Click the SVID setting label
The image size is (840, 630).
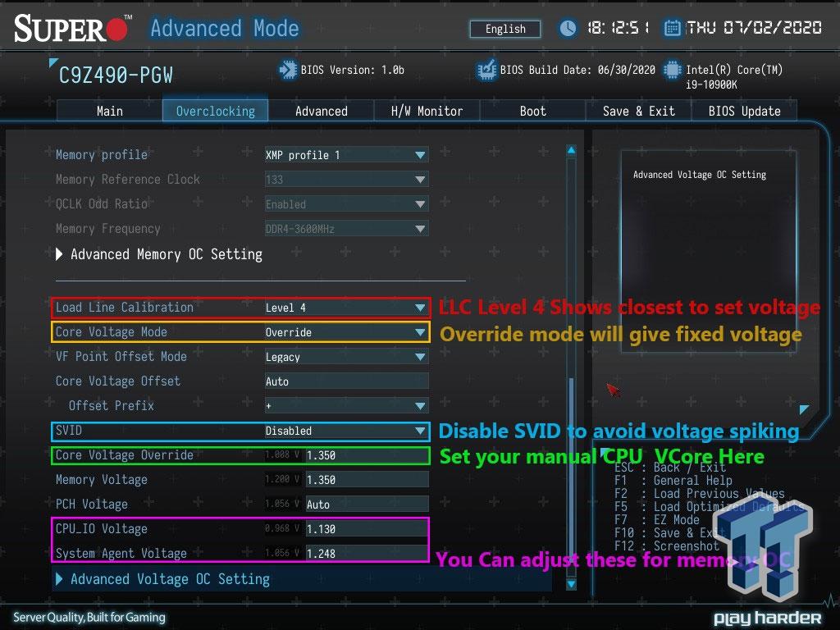tap(69, 431)
